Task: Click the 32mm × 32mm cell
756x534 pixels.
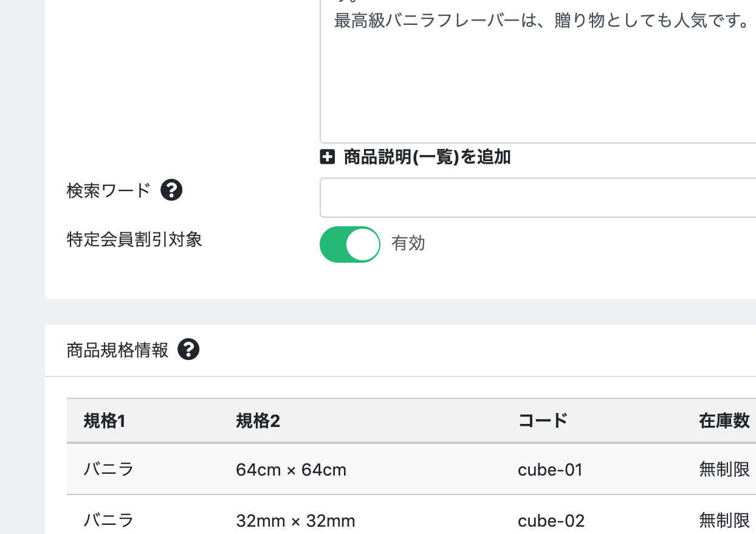Action: point(295,521)
